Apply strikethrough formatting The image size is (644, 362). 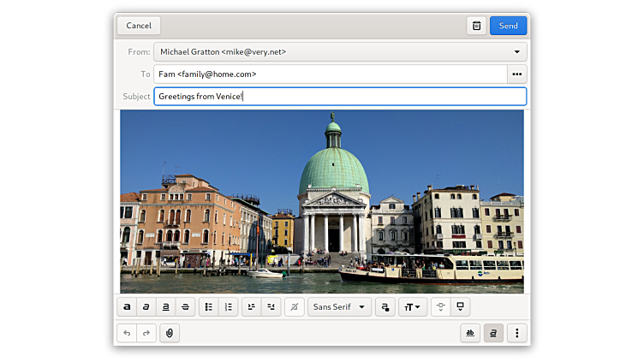point(186,306)
